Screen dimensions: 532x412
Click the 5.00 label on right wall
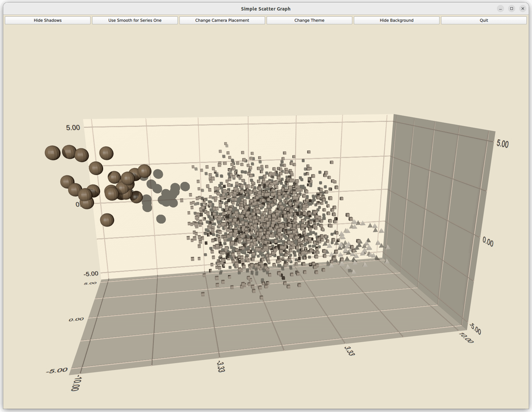tap(502, 144)
